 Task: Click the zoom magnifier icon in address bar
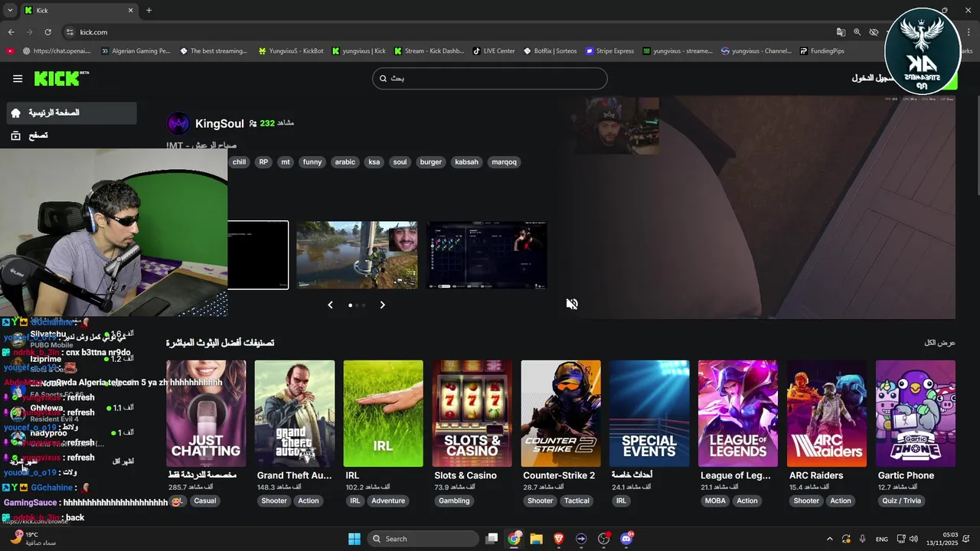pos(857,32)
